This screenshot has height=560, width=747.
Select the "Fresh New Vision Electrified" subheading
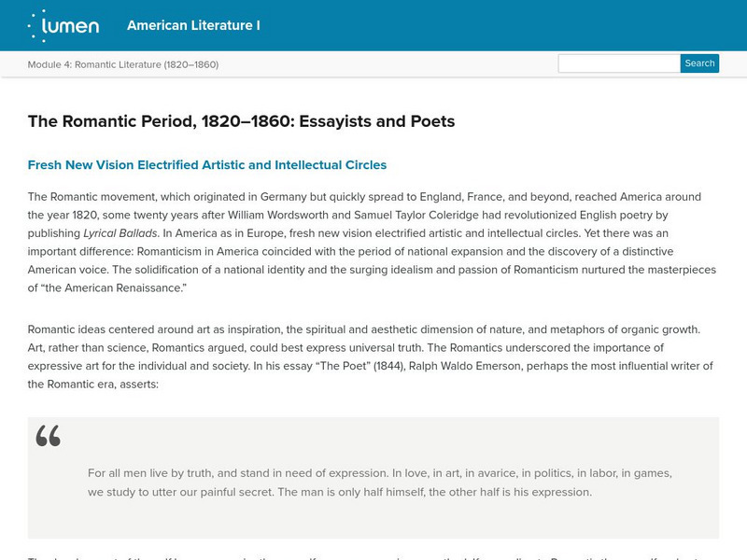point(206,165)
